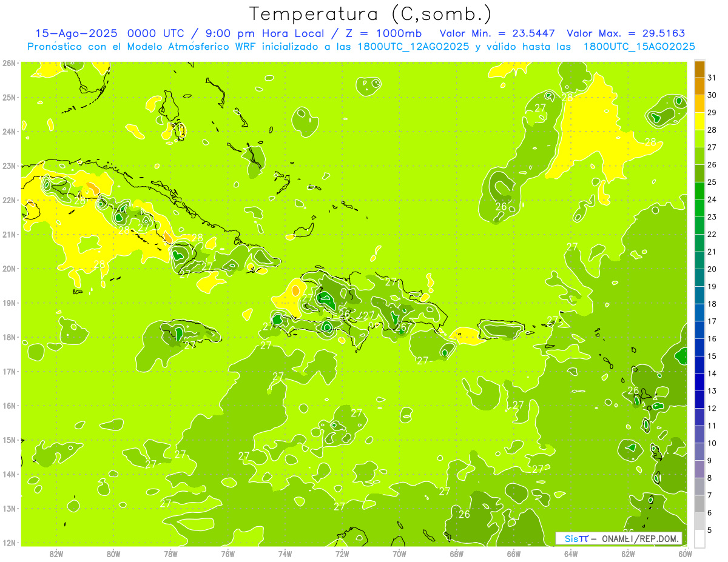This screenshot has height=562, width=728.
Task: Click the 68W longitude axis label
Action: 456,554
